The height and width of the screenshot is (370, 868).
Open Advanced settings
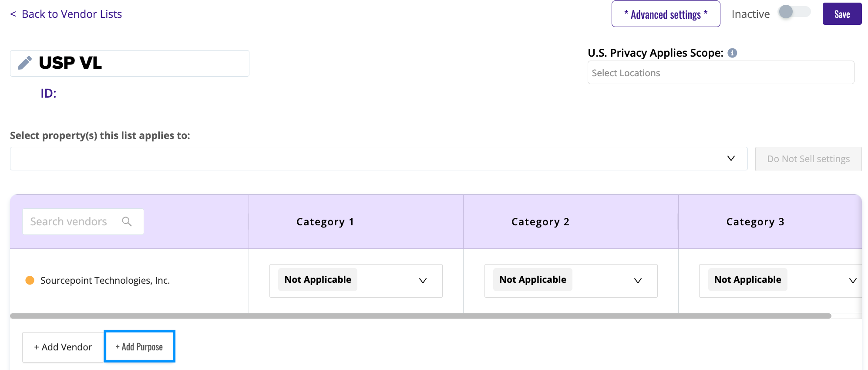(x=666, y=14)
